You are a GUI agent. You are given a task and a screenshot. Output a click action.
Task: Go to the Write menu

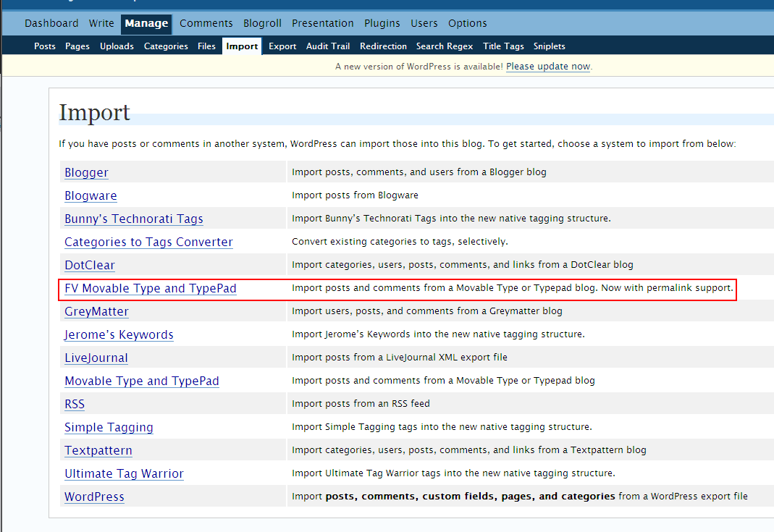pos(101,23)
